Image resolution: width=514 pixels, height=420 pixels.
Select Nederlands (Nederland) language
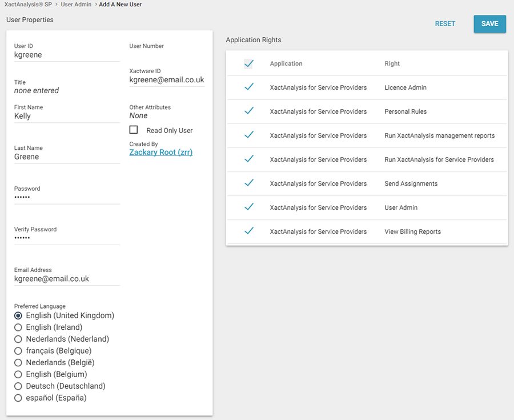pyautogui.click(x=18, y=339)
